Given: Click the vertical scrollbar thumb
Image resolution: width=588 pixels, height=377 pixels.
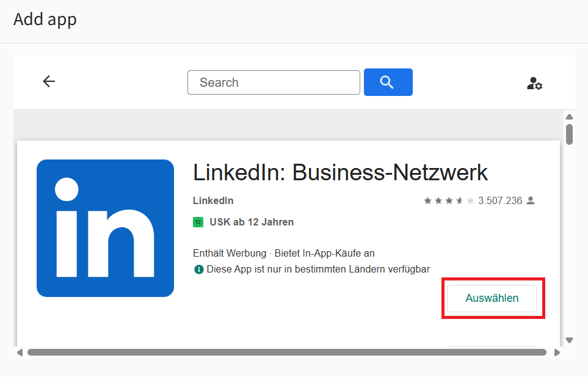Looking at the screenshot, I should (x=569, y=134).
